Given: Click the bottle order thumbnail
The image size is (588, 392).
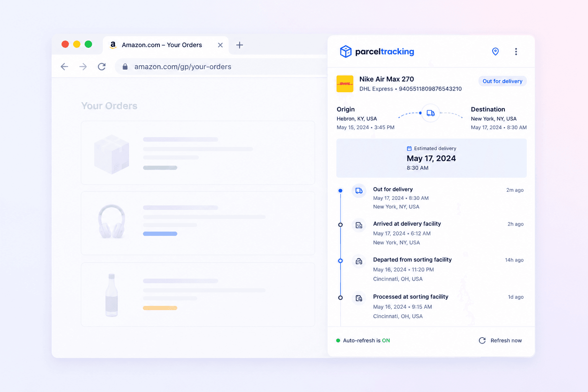Looking at the screenshot, I should click(111, 295).
